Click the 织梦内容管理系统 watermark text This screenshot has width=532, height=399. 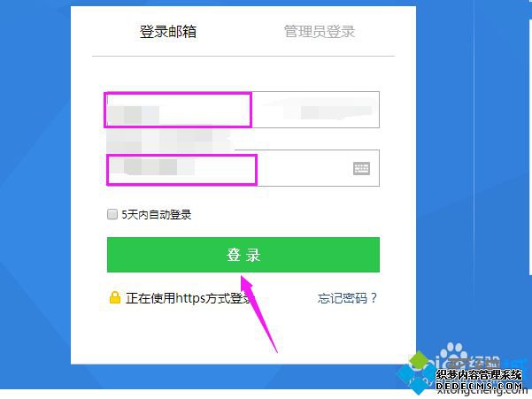tap(479, 375)
